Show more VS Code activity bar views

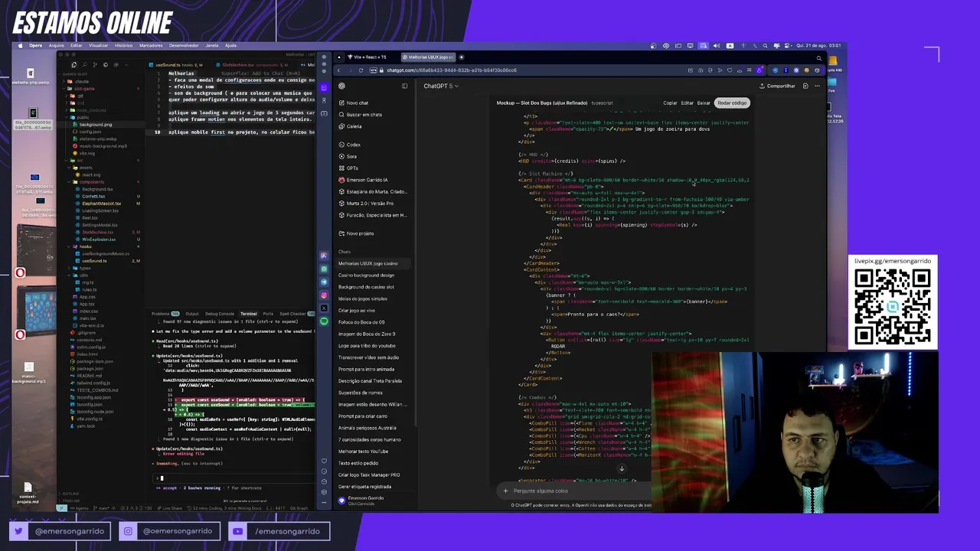126,65
